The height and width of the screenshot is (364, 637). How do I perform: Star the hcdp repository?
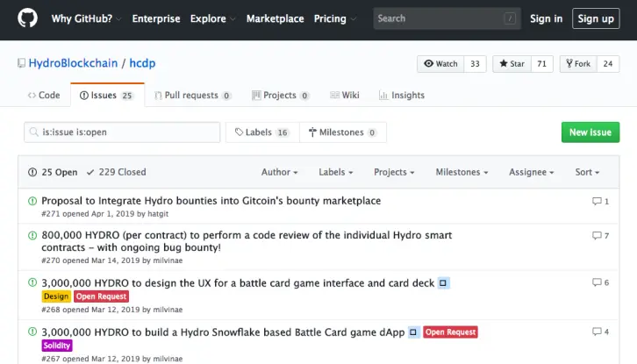(512, 64)
